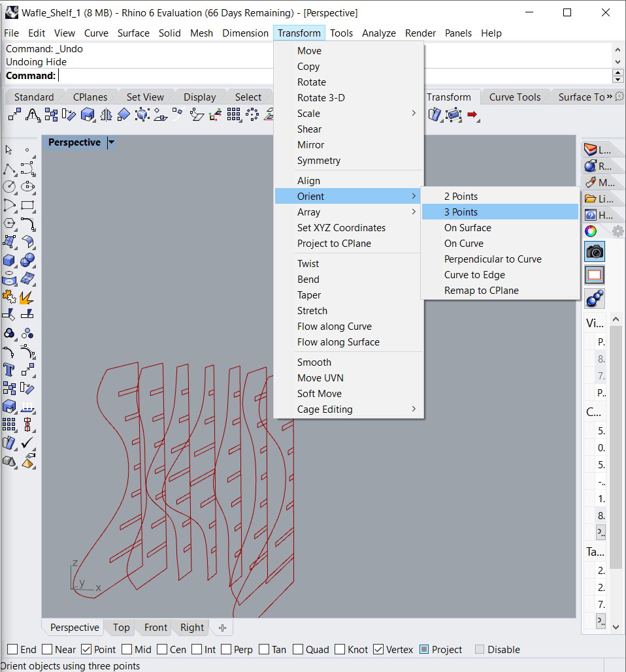Enable the End object snap

[x=12, y=650]
